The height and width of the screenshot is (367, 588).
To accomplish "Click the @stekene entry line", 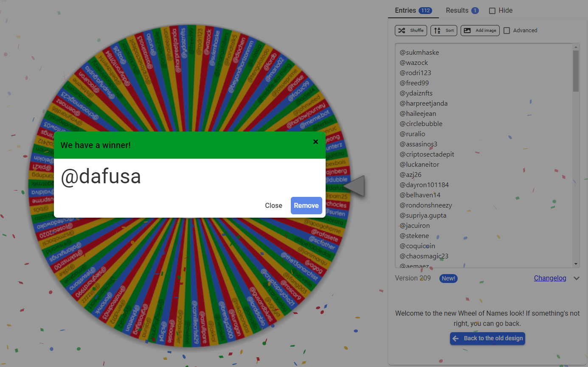I will click(414, 236).
